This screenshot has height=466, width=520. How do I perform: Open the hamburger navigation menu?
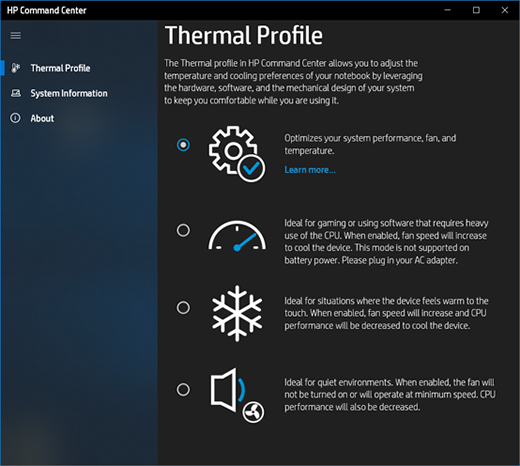point(15,35)
